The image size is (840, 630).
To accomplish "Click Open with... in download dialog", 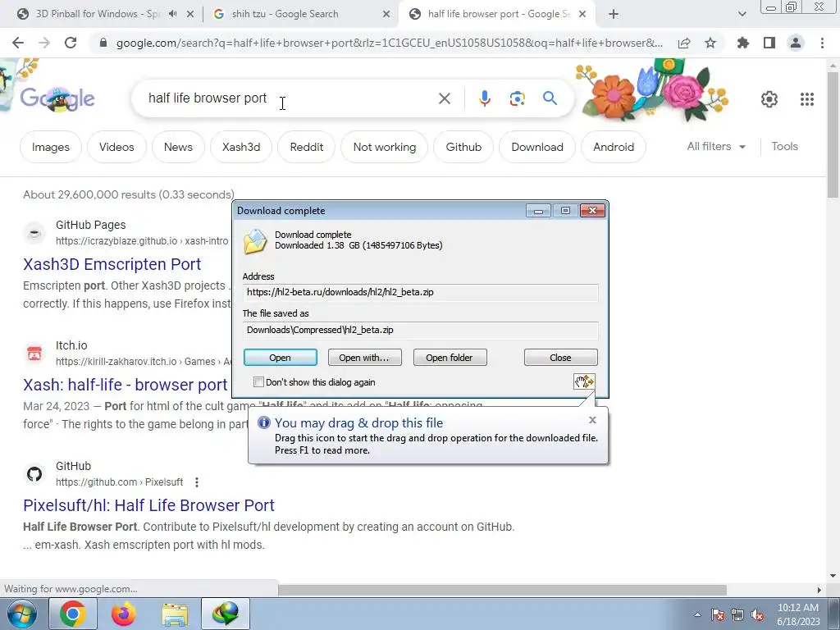I will coord(364,358).
